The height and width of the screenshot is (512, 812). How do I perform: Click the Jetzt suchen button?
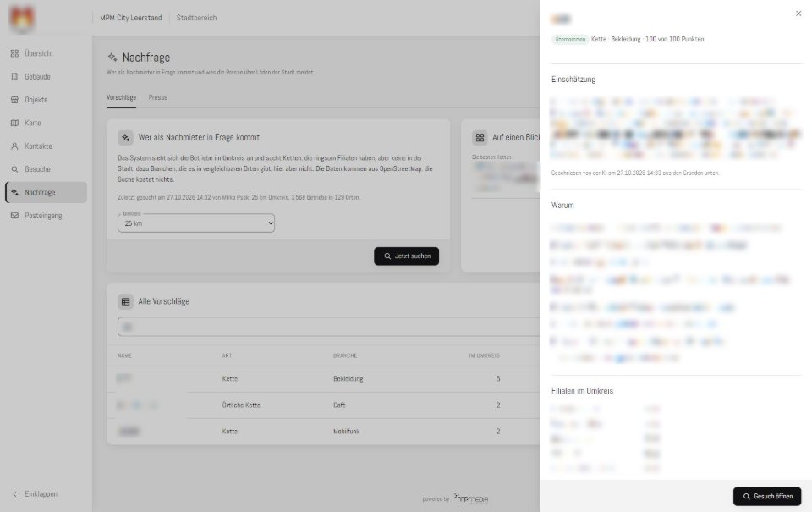406,256
